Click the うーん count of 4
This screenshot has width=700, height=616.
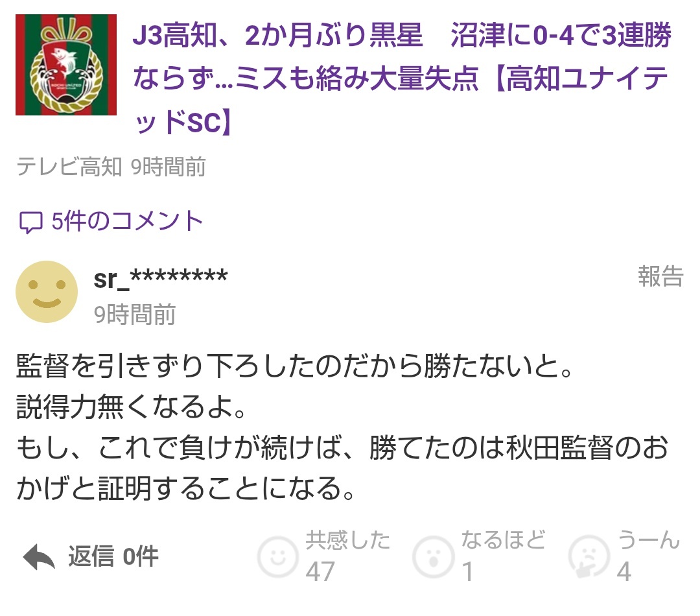[x=624, y=571]
